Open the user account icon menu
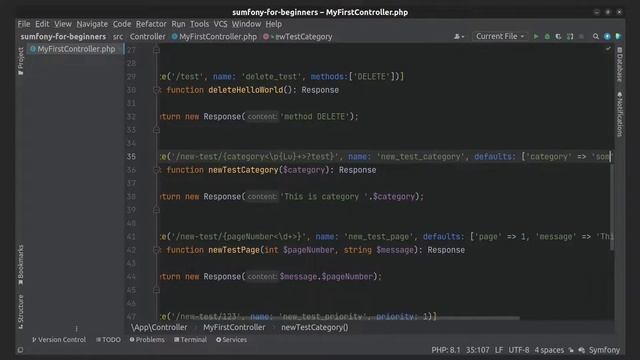The height and width of the screenshot is (360, 640). click(x=459, y=37)
